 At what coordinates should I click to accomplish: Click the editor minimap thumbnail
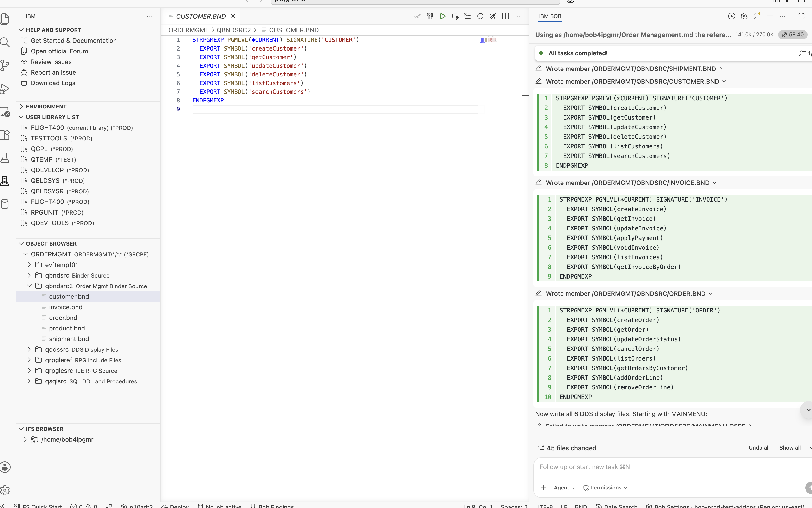coord(492,39)
